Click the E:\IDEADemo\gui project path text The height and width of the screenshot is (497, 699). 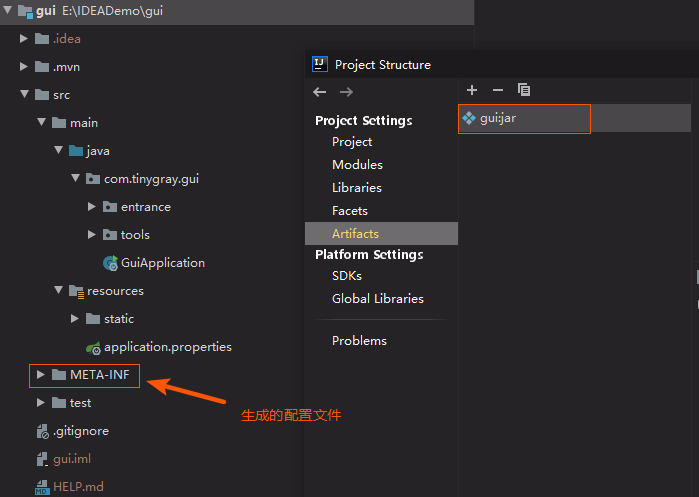112,11
